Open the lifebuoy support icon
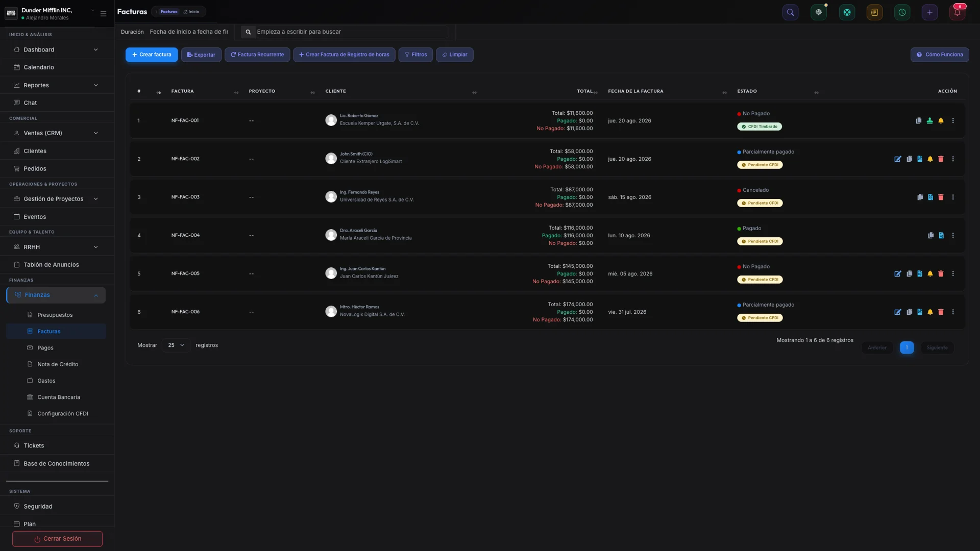This screenshot has height=551, width=980. (847, 12)
